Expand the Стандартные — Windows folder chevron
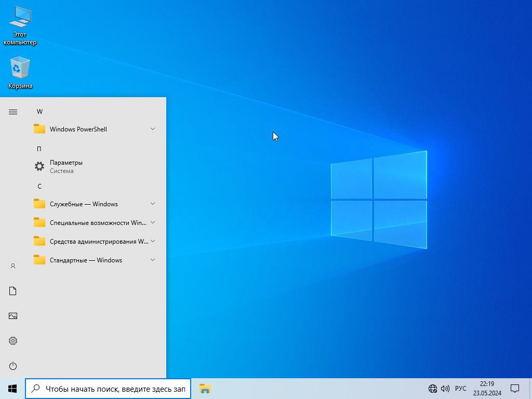This screenshot has width=532, height=399. tap(153, 260)
